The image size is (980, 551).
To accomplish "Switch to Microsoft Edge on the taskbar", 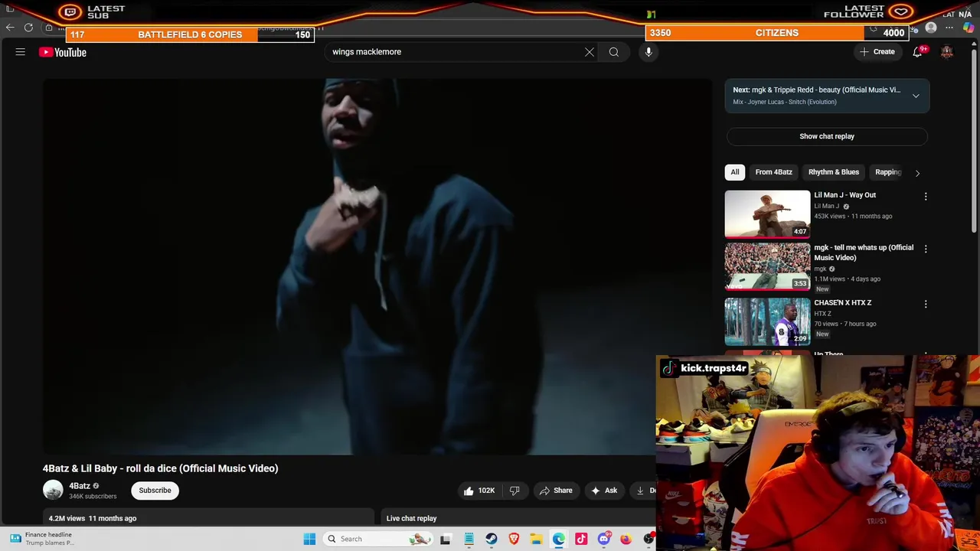I will point(559,539).
